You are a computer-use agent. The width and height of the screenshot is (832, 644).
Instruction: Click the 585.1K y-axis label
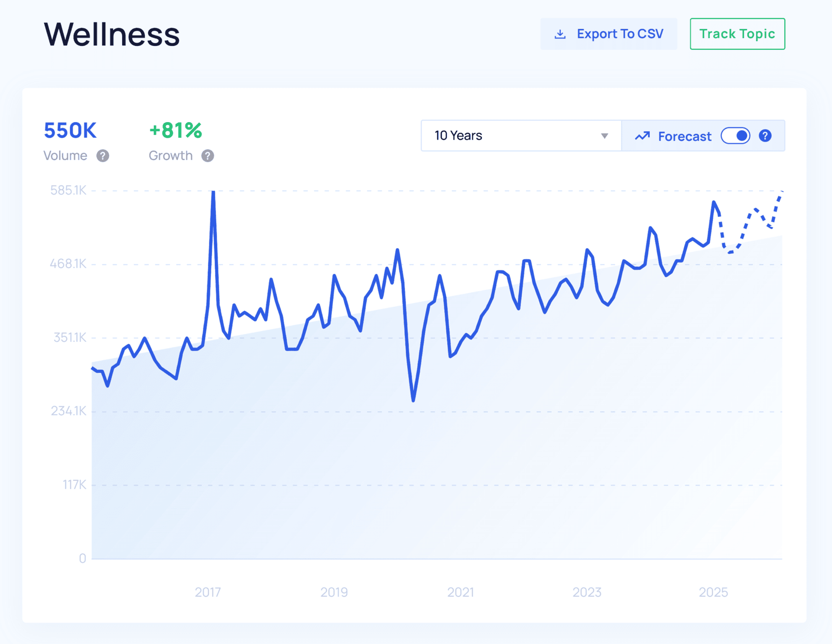[x=68, y=191]
